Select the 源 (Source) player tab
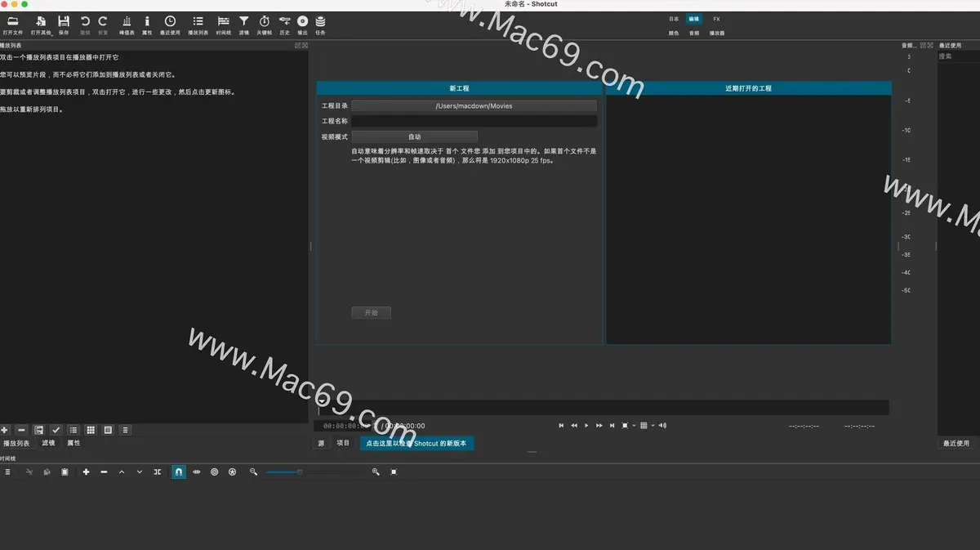Image resolution: width=980 pixels, height=550 pixels. coord(321,444)
